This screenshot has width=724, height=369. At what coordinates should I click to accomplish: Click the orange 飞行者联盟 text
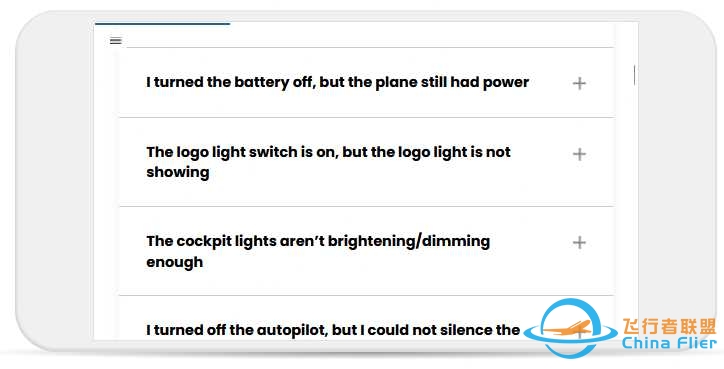(x=669, y=326)
